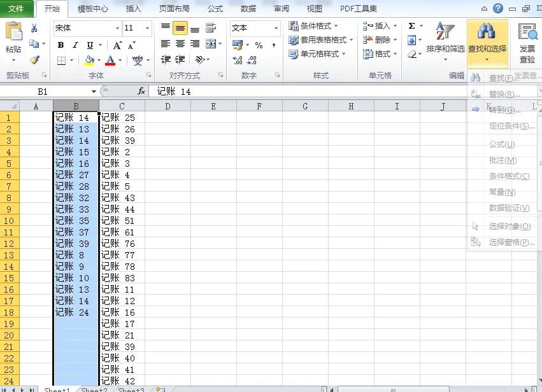This screenshot has width=542, height=392.
Task: Apply comma style
Action: [273, 45]
